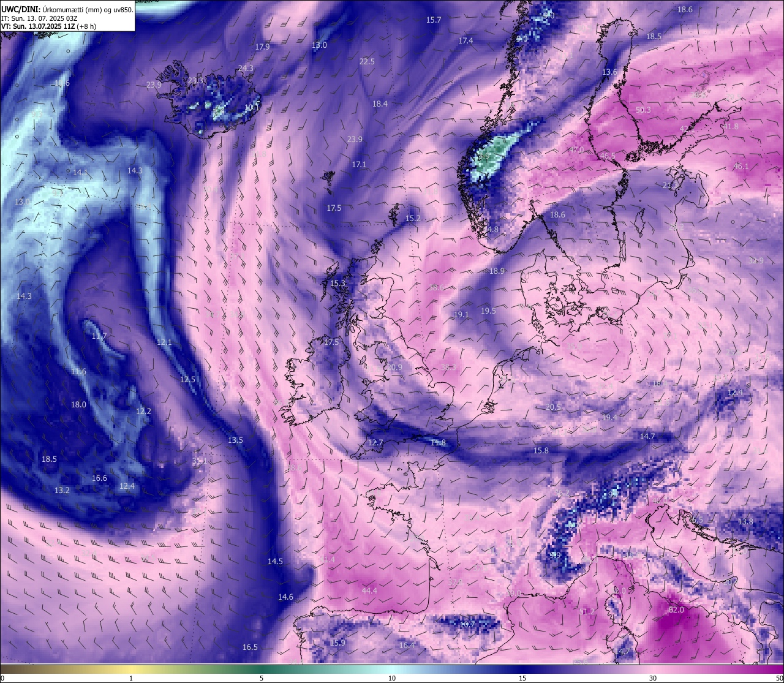Click the 14.5 value on the map

click(x=275, y=562)
